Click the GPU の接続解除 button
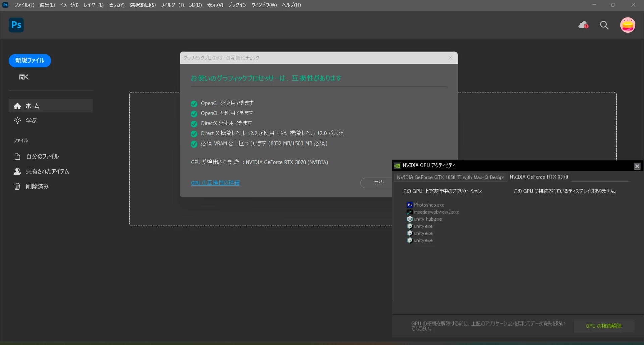Viewport: 644px width, 345px height. coord(604,326)
